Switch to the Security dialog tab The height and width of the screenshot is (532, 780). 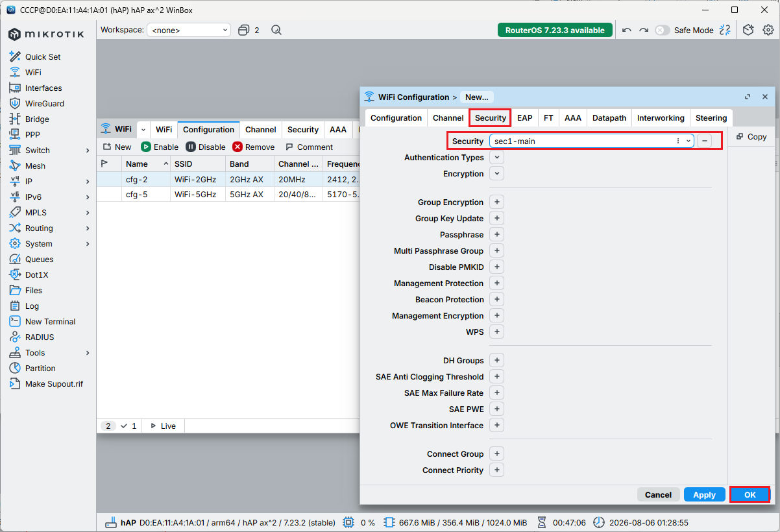490,118
